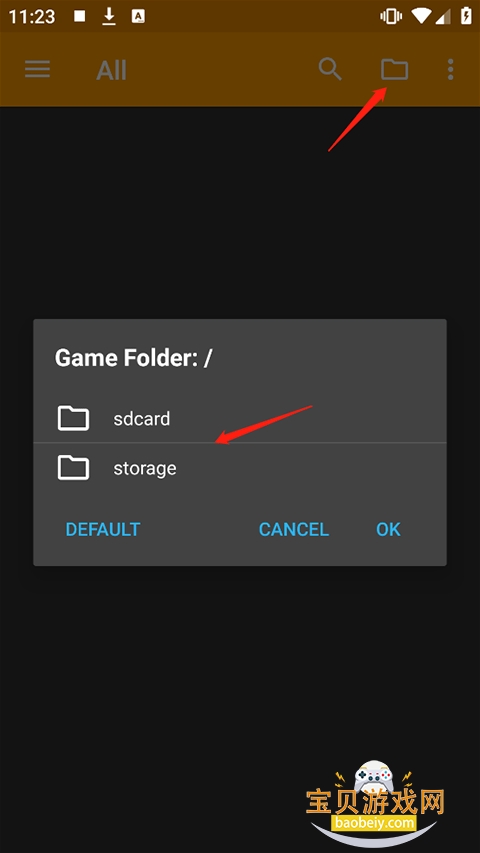Tap the storage folder icon
The height and width of the screenshot is (853, 480).
(73, 468)
